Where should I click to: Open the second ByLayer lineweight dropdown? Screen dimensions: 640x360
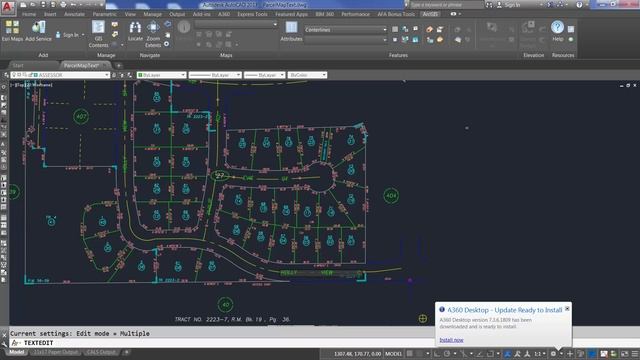tap(264, 75)
